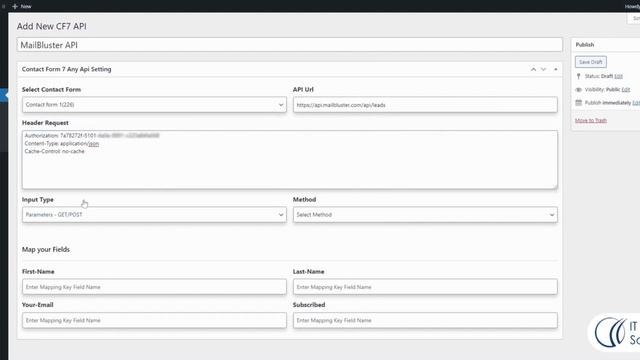This screenshot has width=640, height=360.
Task: Click the Save Draft button
Action: [591, 62]
